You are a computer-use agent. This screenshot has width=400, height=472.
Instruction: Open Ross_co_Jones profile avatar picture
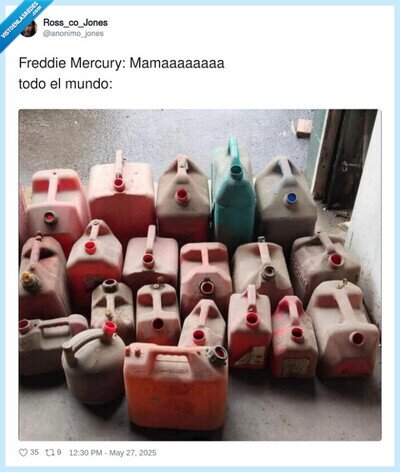[29, 28]
